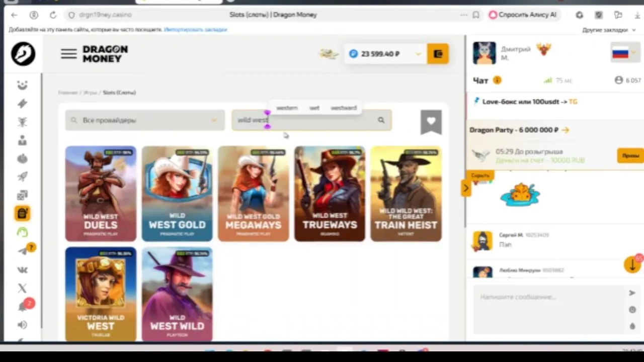Viewport: 644px width, 362px height.
Task: Open the orange wallet button
Action: click(438, 54)
